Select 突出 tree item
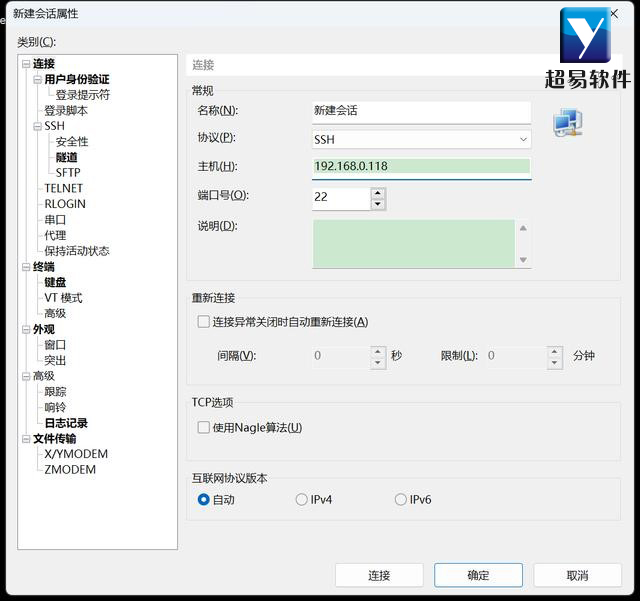 tap(55, 361)
